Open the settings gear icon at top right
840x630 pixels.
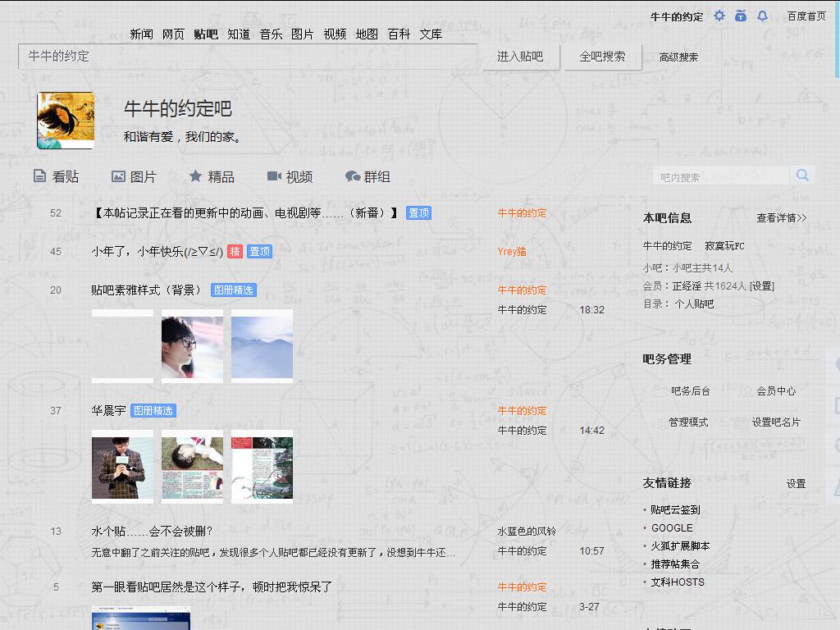pyautogui.click(x=719, y=16)
